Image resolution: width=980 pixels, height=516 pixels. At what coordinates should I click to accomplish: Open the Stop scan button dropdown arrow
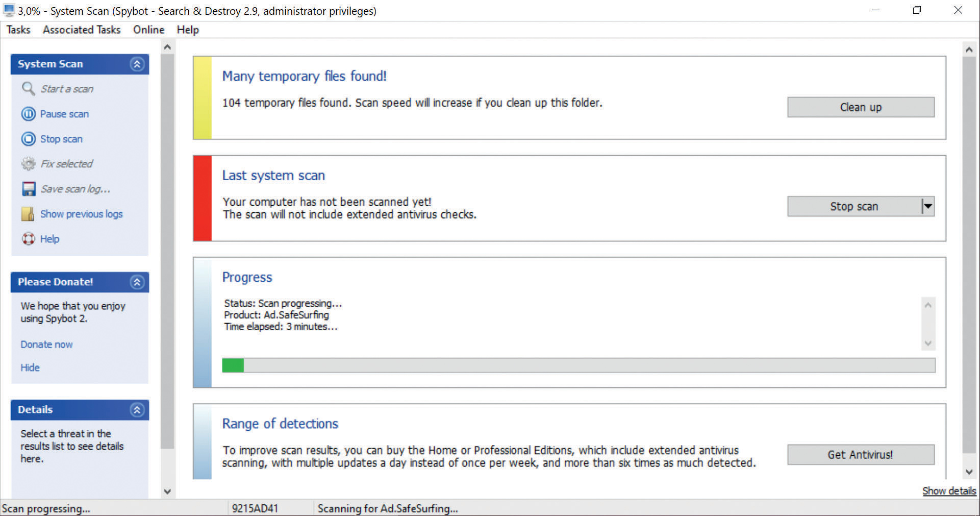pos(928,207)
